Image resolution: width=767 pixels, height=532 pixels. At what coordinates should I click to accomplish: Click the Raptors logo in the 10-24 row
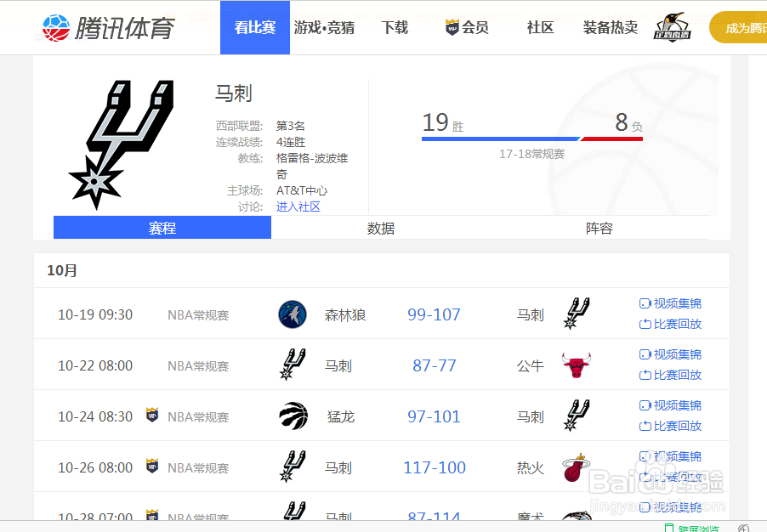[x=293, y=416]
